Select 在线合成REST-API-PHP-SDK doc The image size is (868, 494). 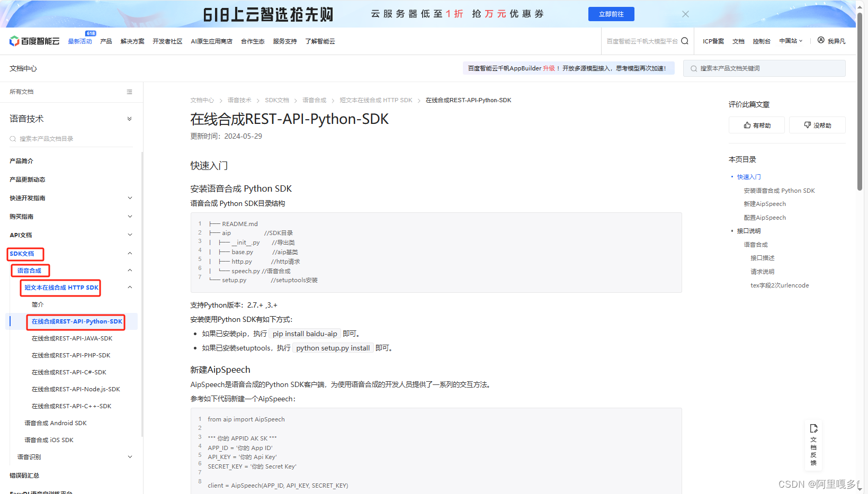(71, 355)
